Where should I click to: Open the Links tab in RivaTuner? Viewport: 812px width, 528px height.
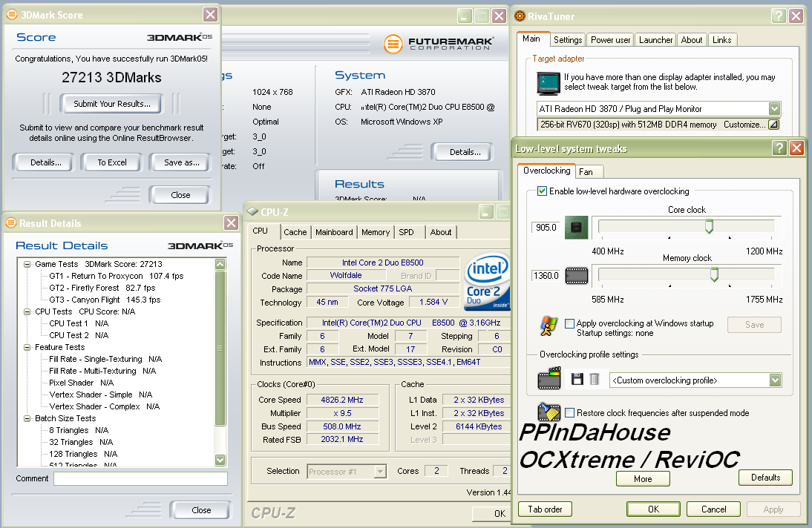click(x=722, y=40)
